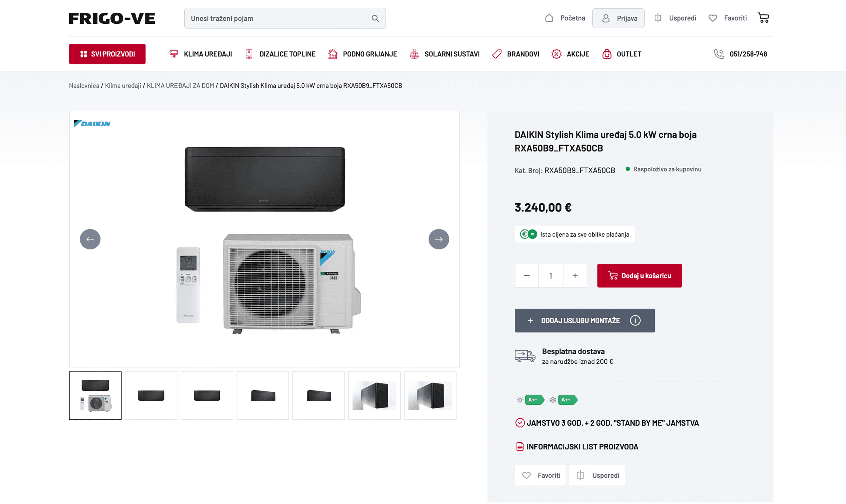The image size is (846, 504).
Task: Increase product quantity with plus button
Action: (x=575, y=276)
